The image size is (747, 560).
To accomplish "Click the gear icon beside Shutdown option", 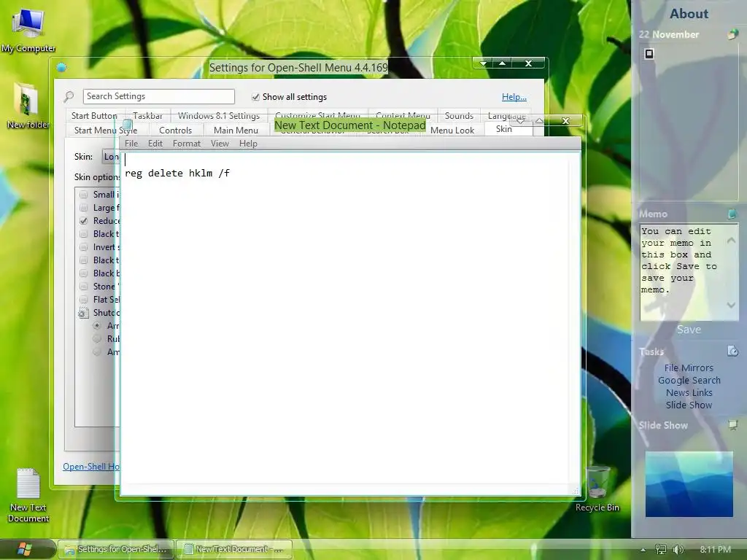I will pos(83,313).
